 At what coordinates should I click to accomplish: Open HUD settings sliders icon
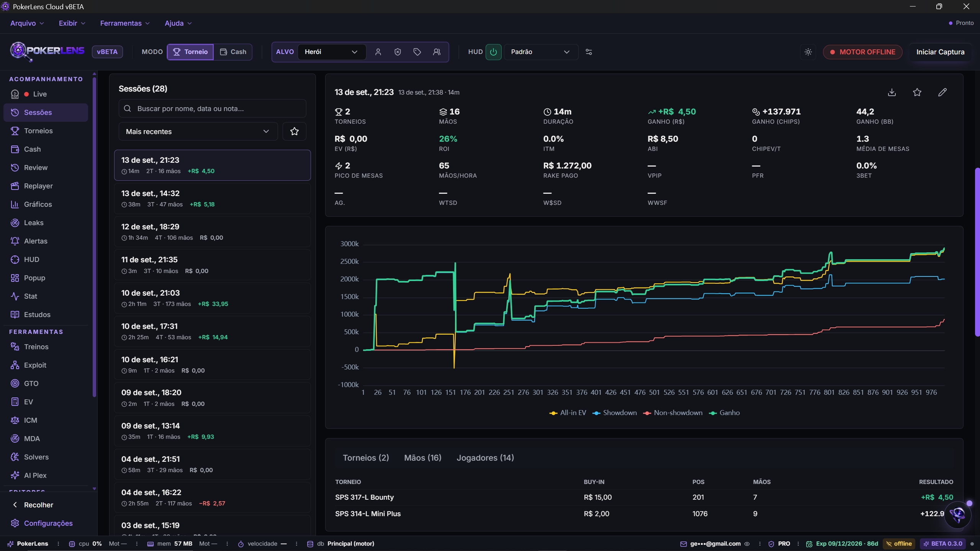click(x=589, y=52)
